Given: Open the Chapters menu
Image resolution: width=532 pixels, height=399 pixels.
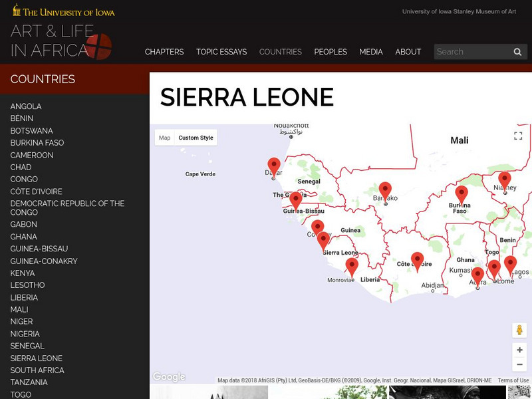Looking at the screenshot, I should coord(164,52).
